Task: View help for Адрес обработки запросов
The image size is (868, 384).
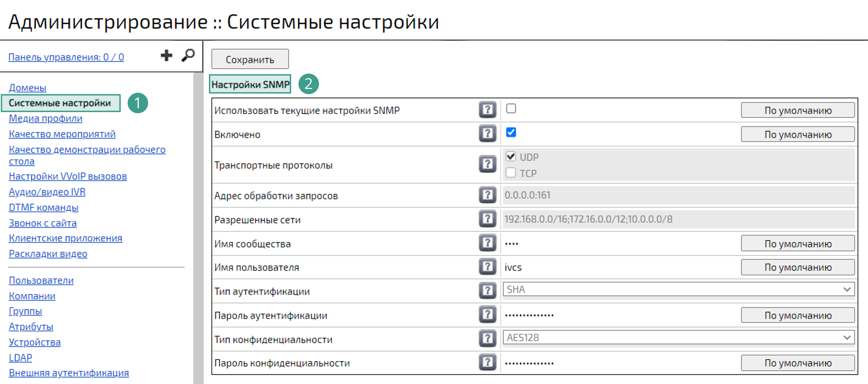Action: click(487, 195)
